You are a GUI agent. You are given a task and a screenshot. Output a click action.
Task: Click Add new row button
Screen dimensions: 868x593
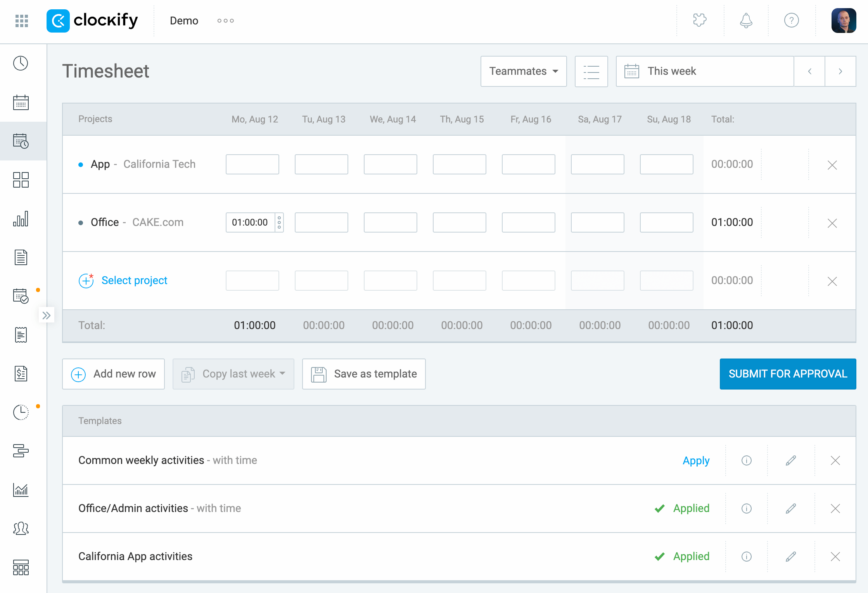tap(112, 374)
